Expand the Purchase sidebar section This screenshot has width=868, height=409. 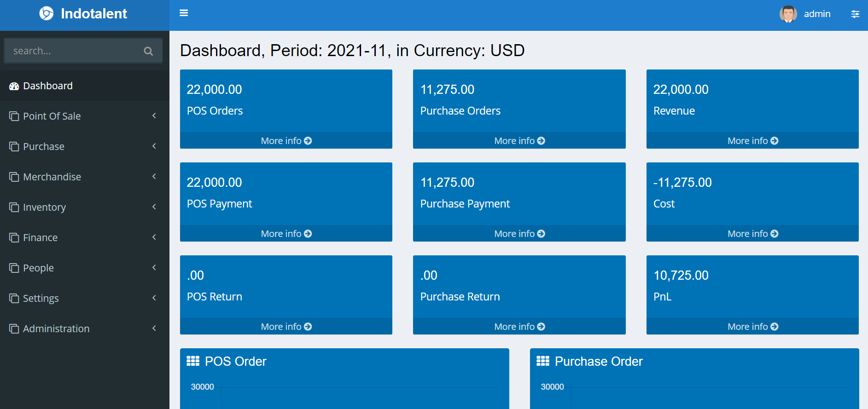coord(44,147)
